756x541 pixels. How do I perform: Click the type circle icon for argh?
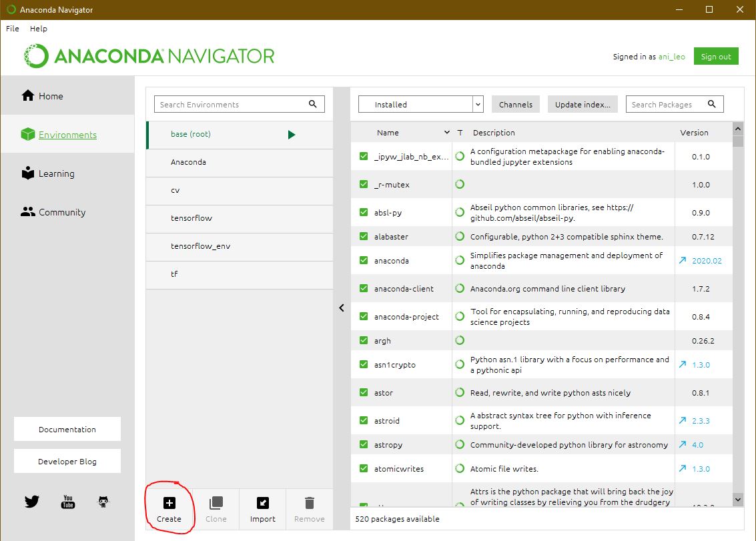[x=460, y=340]
